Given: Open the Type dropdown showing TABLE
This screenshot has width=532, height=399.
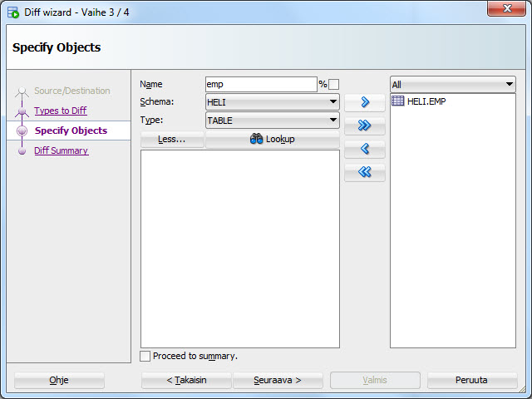Looking at the screenshot, I should (x=273, y=121).
